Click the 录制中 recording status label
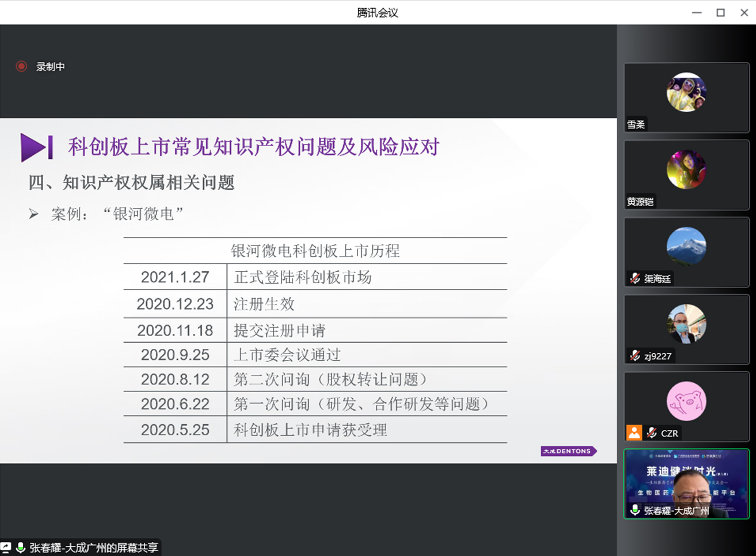 pyautogui.click(x=51, y=67)
